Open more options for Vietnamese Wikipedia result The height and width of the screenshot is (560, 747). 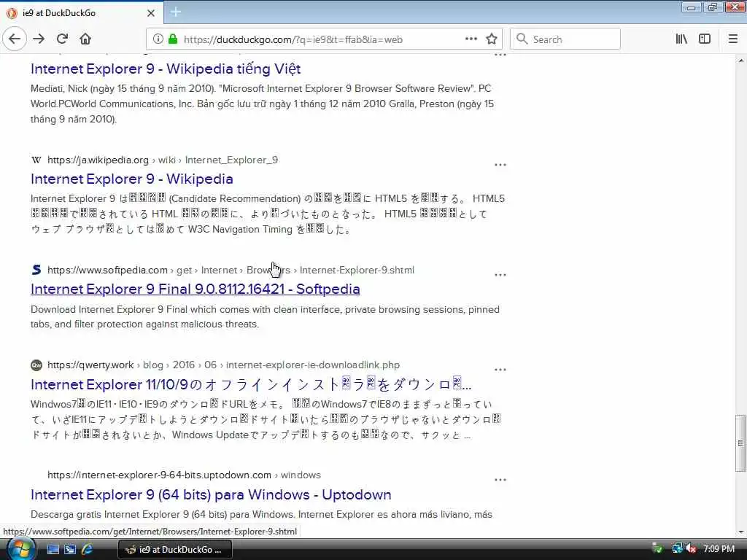coord(500,55)
